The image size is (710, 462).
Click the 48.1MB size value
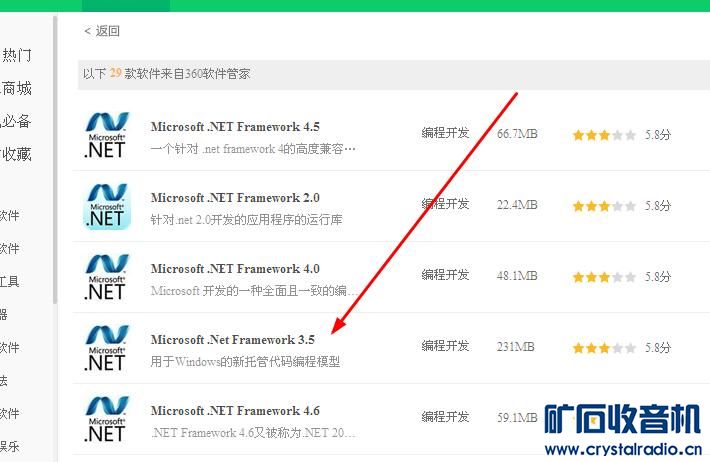click(517, 276)
